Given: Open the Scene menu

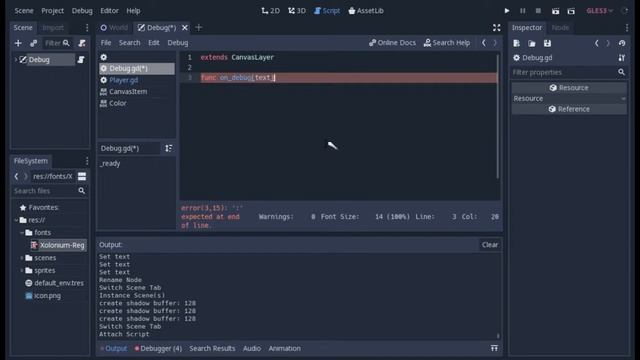Looking at the screenshot, I should 24,11.
